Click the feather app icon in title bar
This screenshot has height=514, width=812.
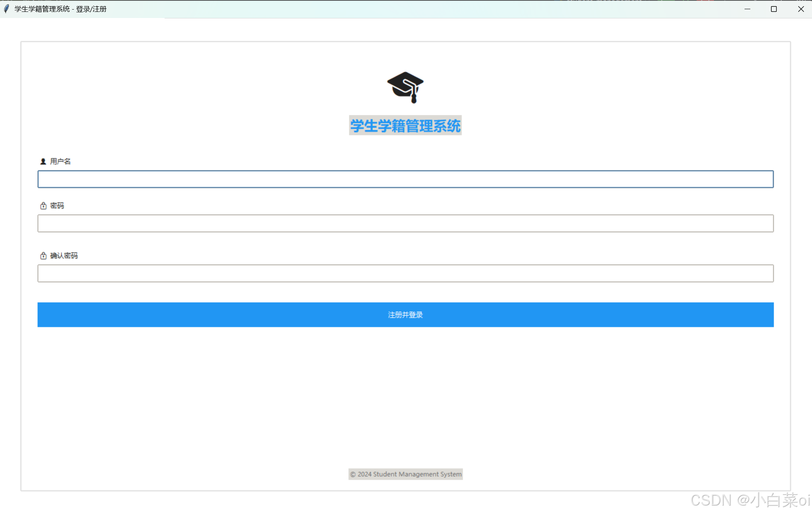tap(7, 9)
